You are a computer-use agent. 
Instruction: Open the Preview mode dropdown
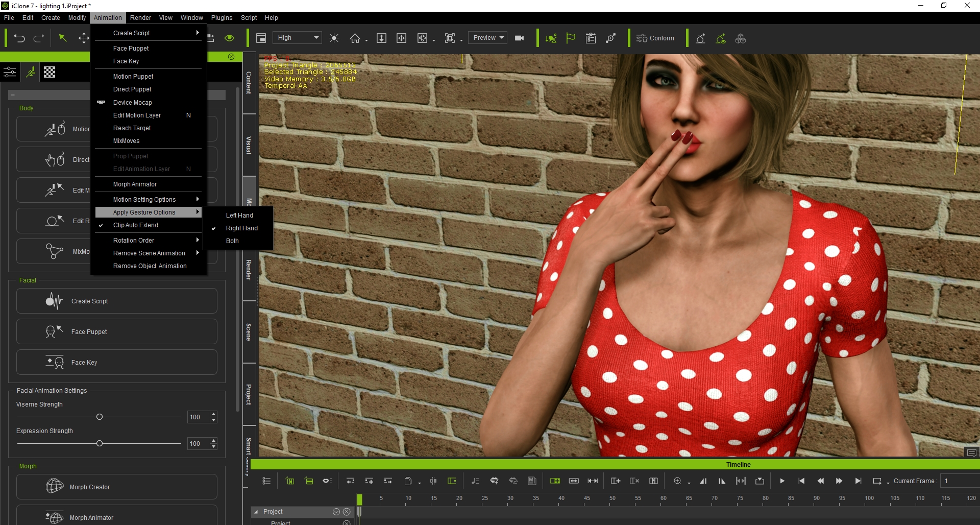click(488, 38)
